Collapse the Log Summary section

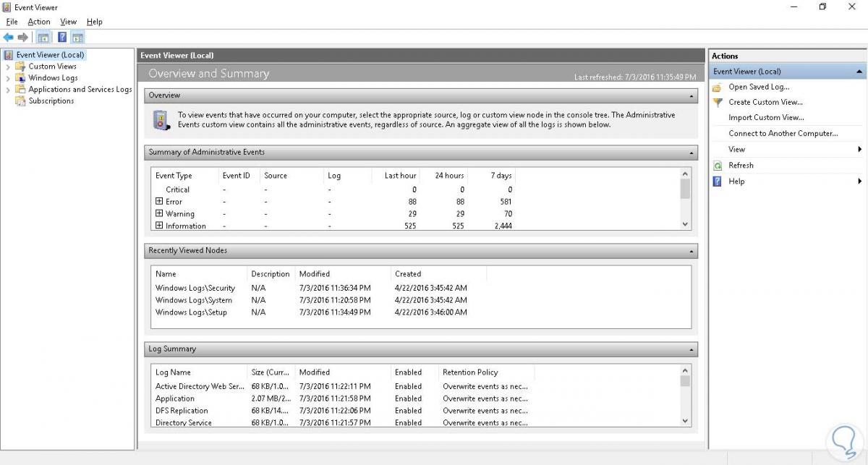[692, 349]
